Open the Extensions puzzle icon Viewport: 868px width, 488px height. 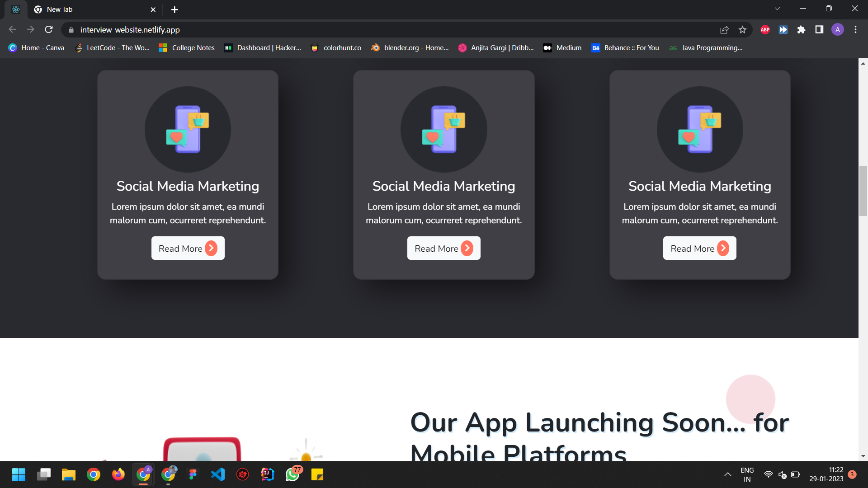click(x=801, y=30)
